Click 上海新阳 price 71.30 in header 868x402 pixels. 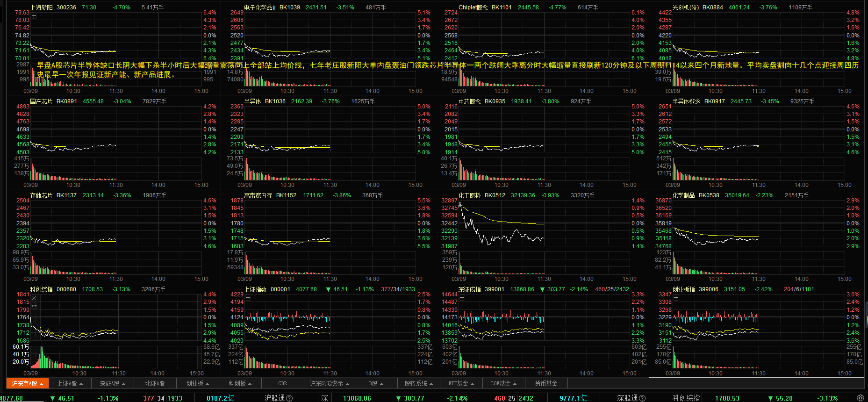click(x=89, y=7)
